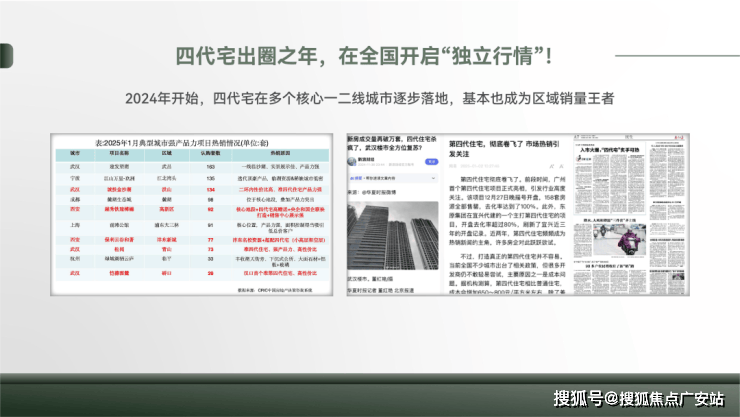Click the table title 表:2025年1月典型城市
This screenshot has width=740, height=417.
point(182,142)
